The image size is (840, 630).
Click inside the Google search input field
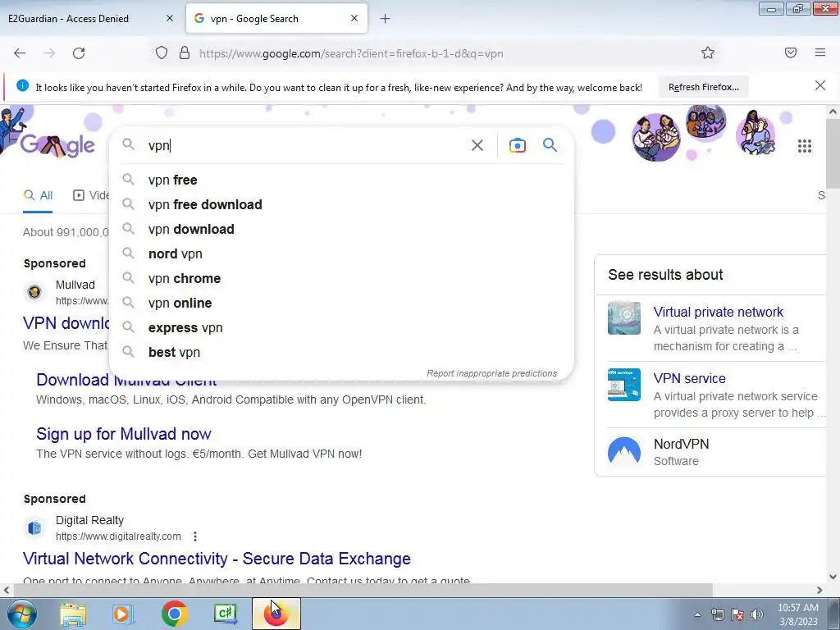click(x=305, y=146)
